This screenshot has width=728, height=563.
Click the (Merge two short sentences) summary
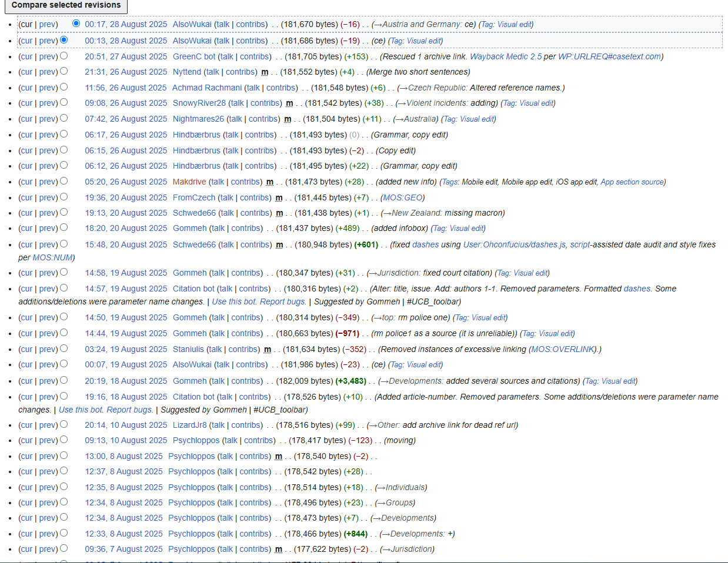click(418, 72)
